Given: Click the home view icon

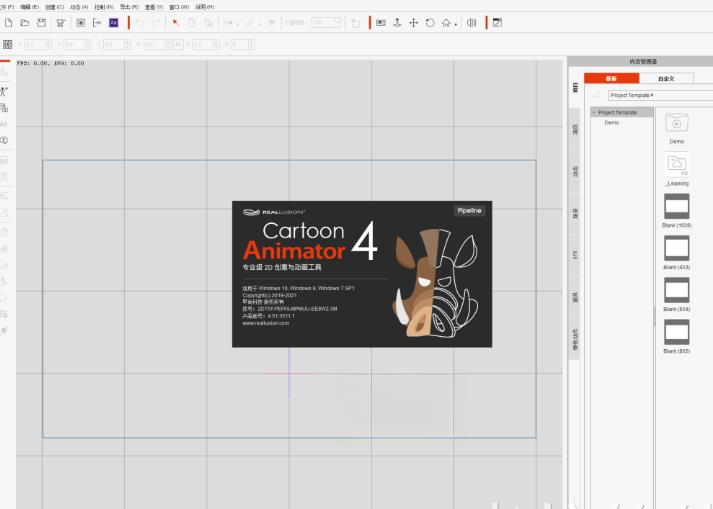Looking at the screenshot, I should click(x=446, y=22).
